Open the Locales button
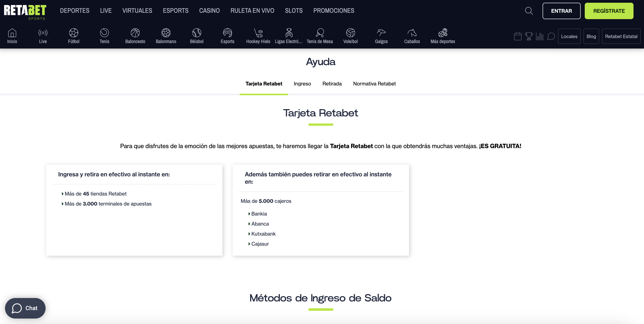The width and height of the screenshot is (644, 324). 569,36
